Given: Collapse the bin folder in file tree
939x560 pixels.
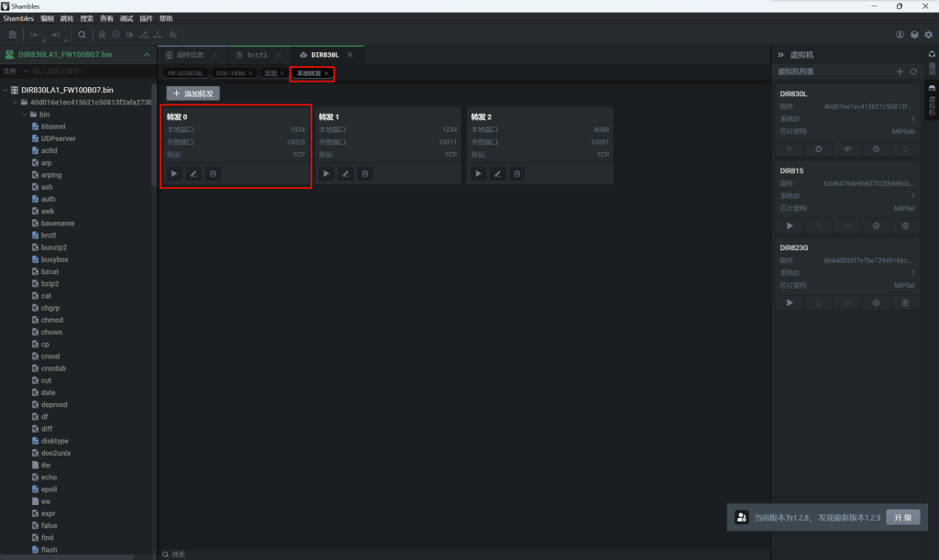Looking at the screenshot, I should (25, 114).
